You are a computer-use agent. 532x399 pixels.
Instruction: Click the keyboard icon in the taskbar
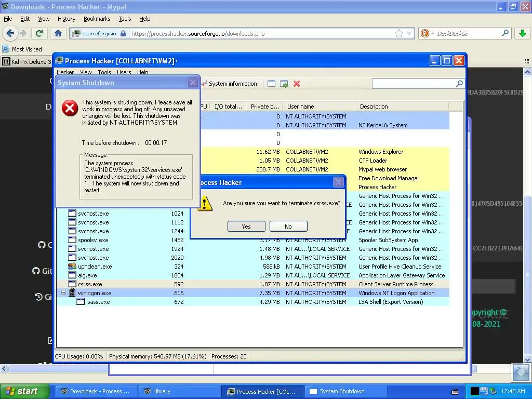[455, 392]
